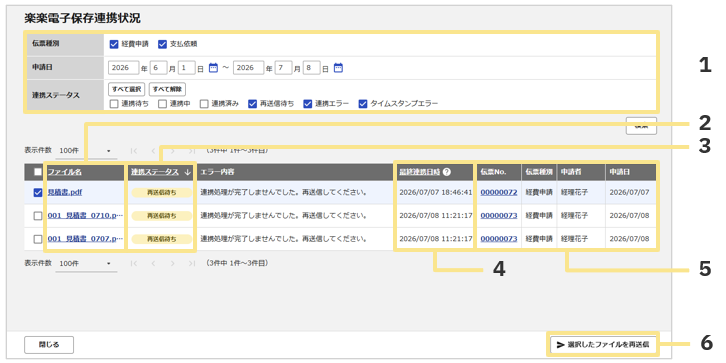Image resolution: width=726 pixels, height=363 pixels.
Task: Click the end month field showing 7
Action: coord(283,68)
